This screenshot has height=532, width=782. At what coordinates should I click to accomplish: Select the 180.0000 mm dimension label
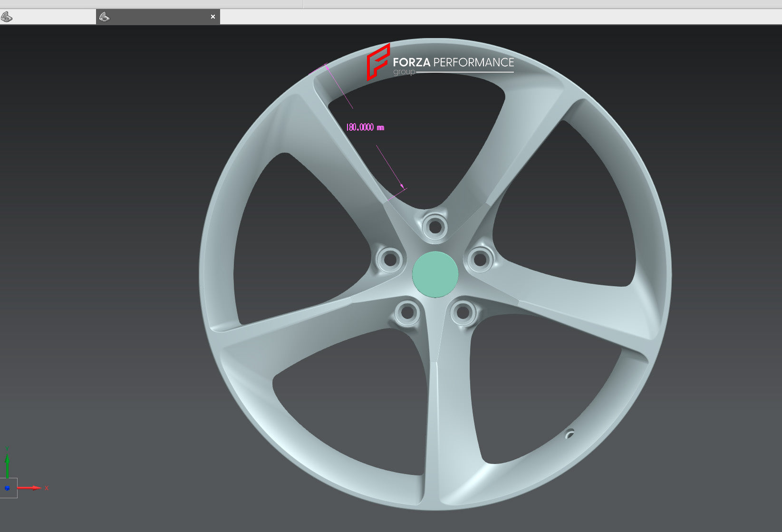coord(365,127)
